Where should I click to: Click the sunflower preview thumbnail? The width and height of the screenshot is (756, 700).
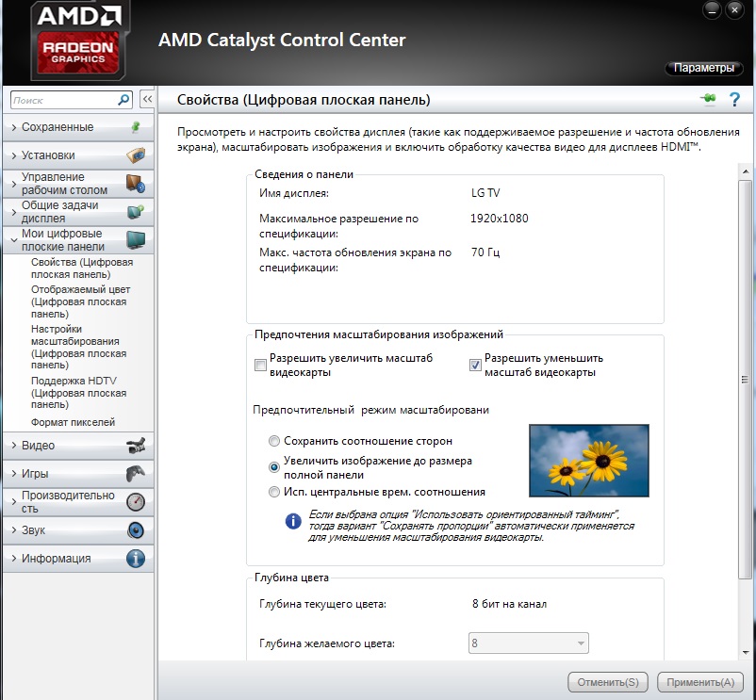(x=589, y=461)
